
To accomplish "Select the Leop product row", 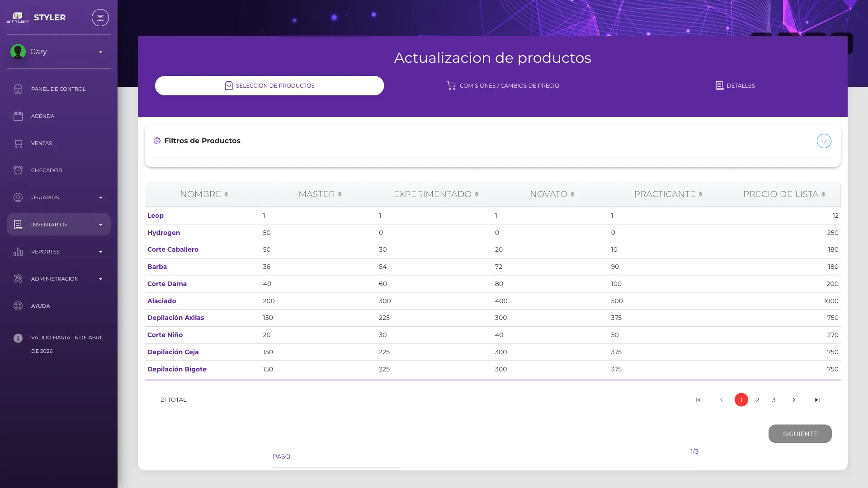I will click(492, 216).
